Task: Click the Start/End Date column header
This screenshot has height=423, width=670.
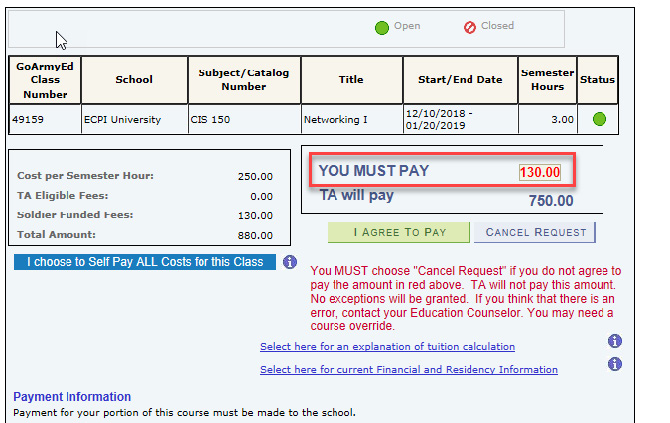Action: pos(460,79)
